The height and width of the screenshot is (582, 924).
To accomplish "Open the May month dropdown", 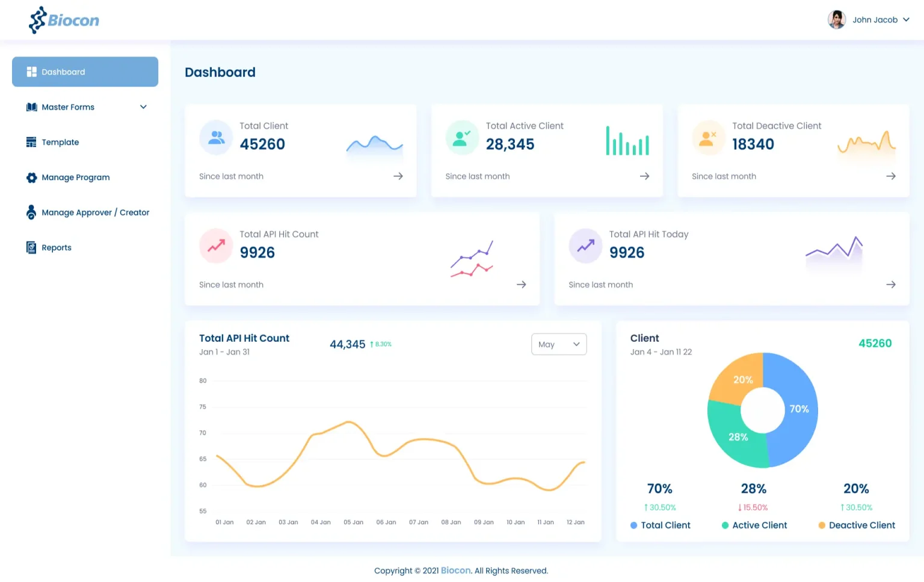I will (559, 344).
